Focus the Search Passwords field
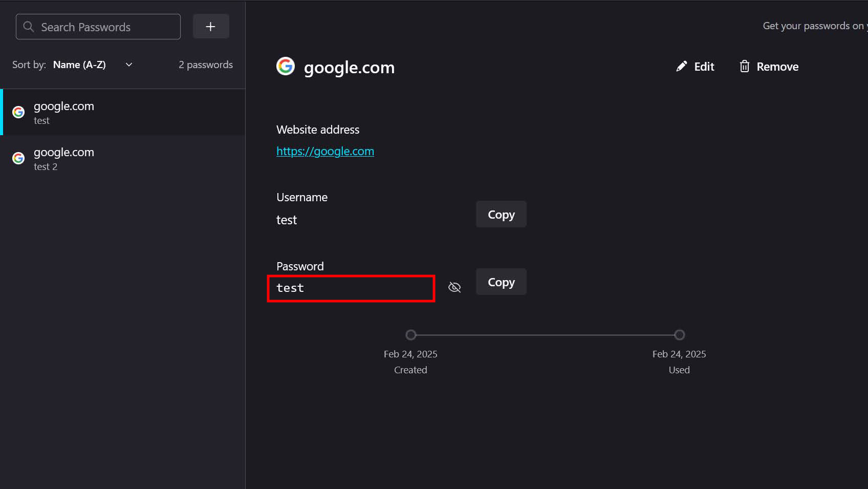 105,27
